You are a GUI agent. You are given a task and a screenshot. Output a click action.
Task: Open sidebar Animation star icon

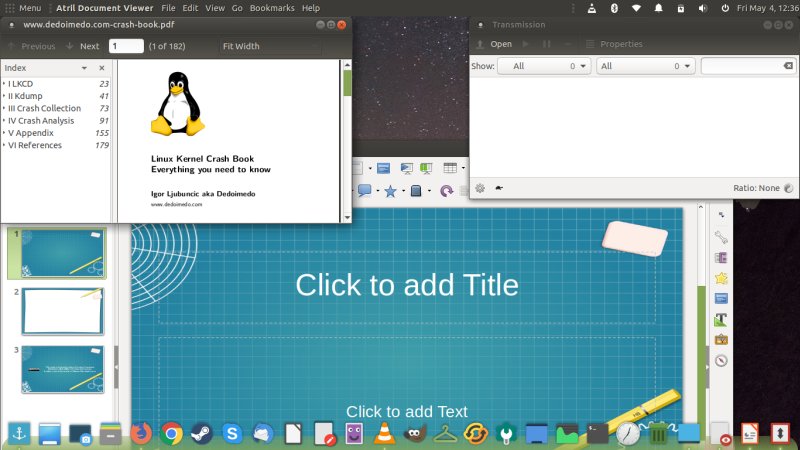point(721,279)
